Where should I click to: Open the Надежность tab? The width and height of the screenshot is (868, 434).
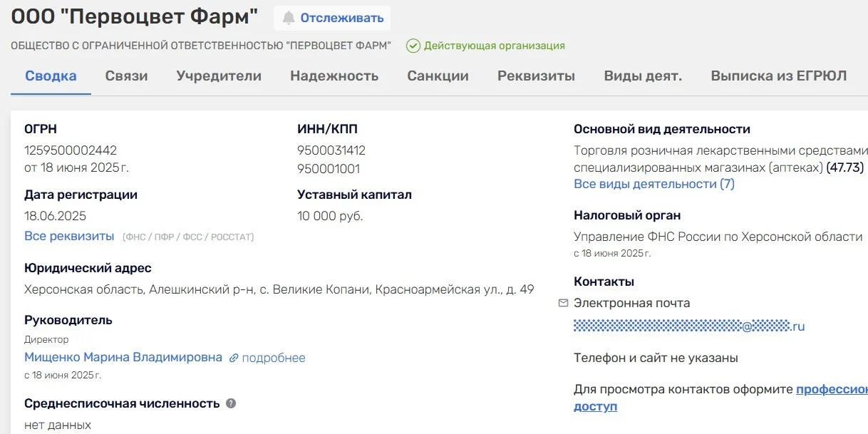pyautogui.click(x=334, y=76)
